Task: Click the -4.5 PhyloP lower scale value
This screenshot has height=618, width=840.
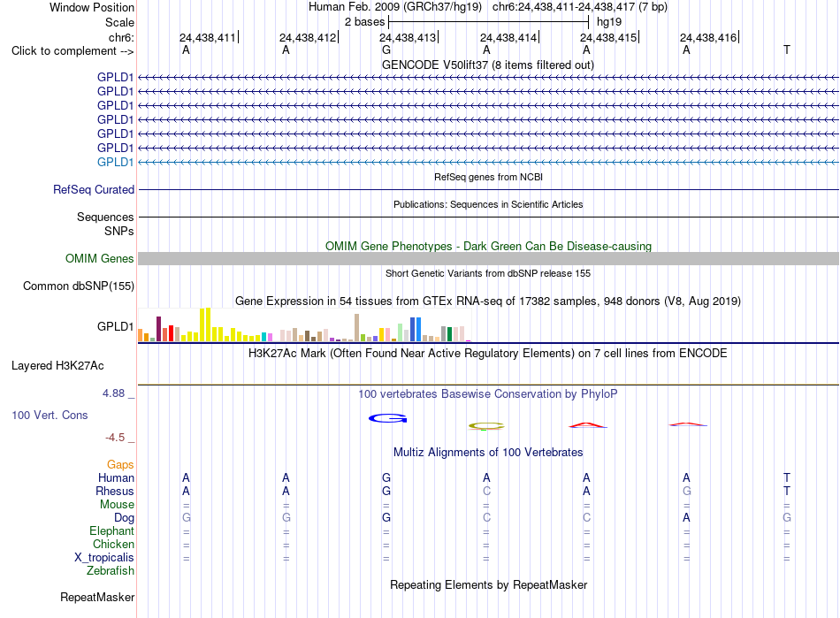Action: click(115, 438)
